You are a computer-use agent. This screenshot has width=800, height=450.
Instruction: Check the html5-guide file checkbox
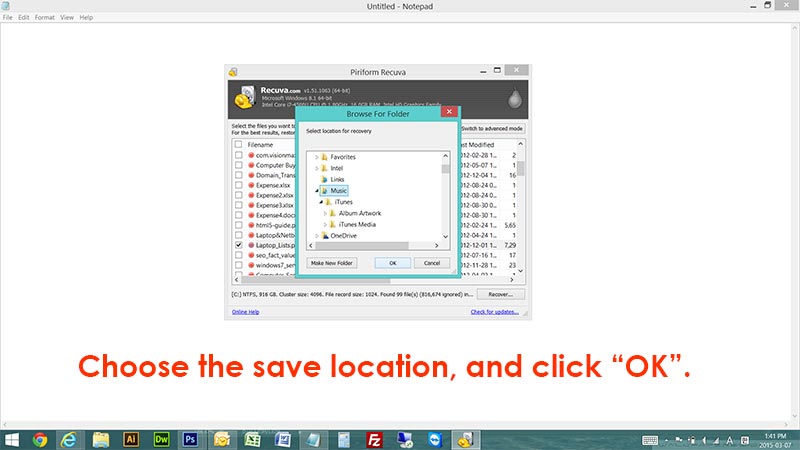coord(238,225)
